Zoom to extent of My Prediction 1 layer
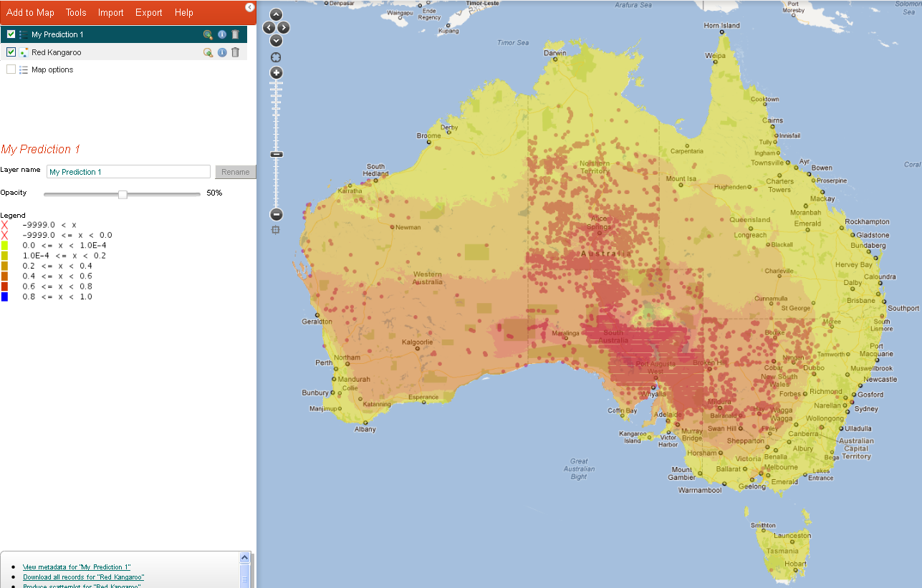 [208, 34]
